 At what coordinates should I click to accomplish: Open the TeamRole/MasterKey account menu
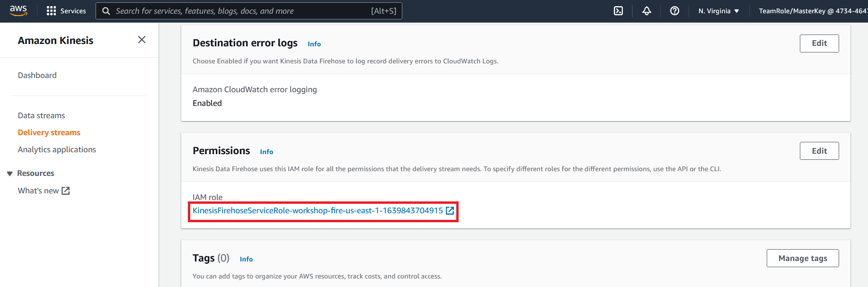(813, 11)
